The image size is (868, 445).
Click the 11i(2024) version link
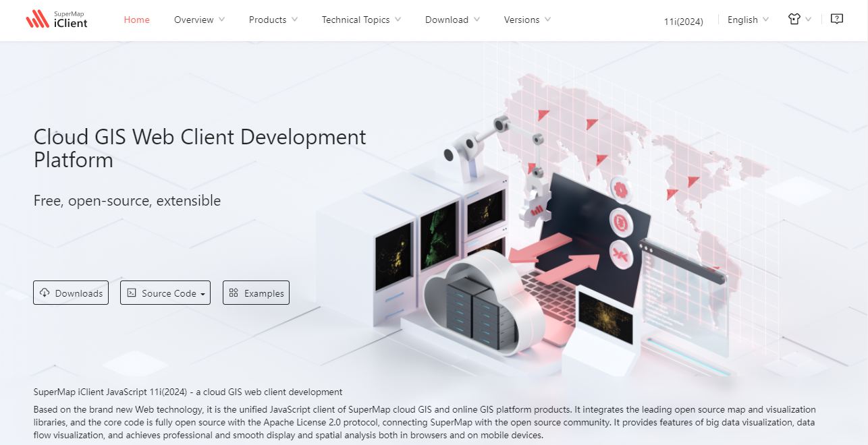click(x=683, y=21)
